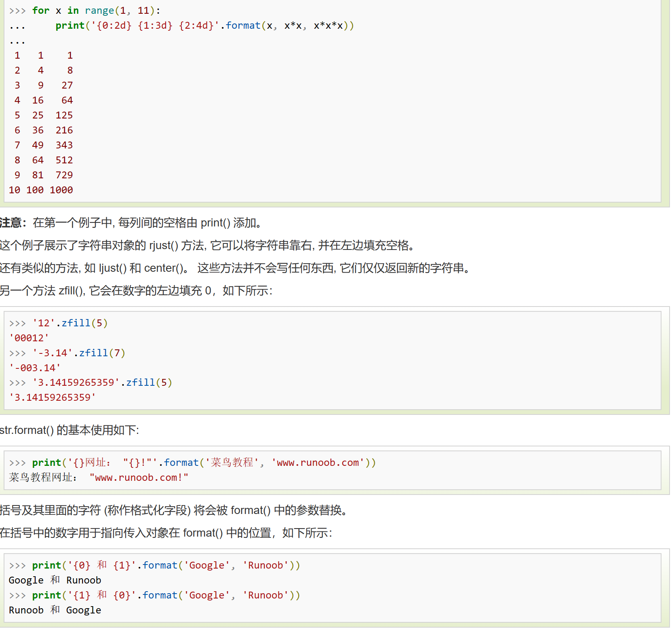Viewport: 672px width, 628px height.
Task: Click output row '8 64 512'
Action: point(44,160)
